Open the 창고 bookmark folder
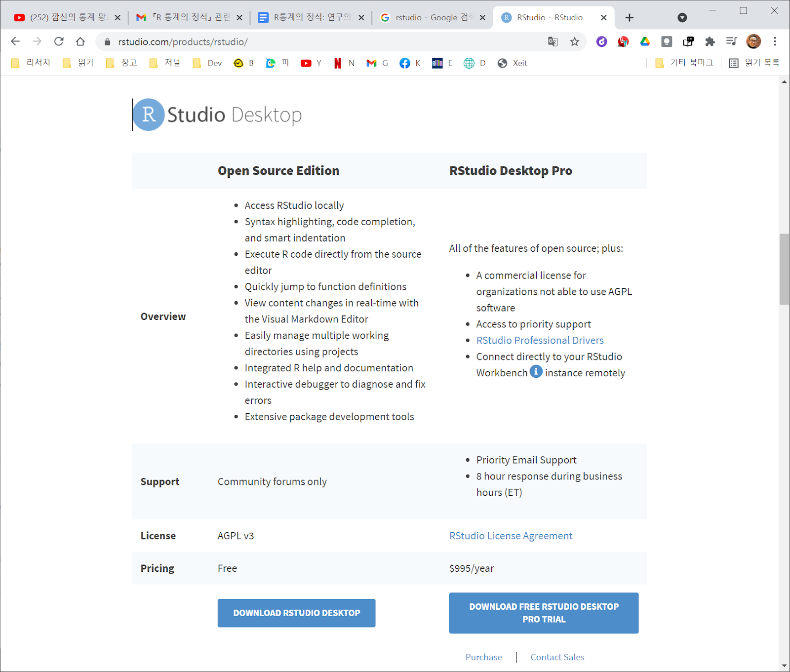790x672 pixels. tap(122, 63)
